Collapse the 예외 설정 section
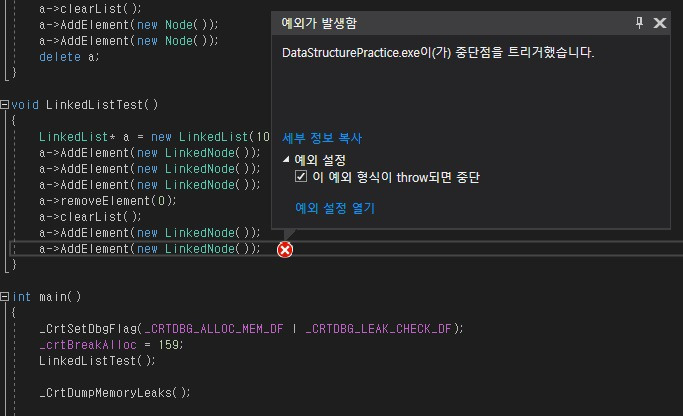Screen dimensions: 683x416 pyautogui.click(x=286, y=160)
